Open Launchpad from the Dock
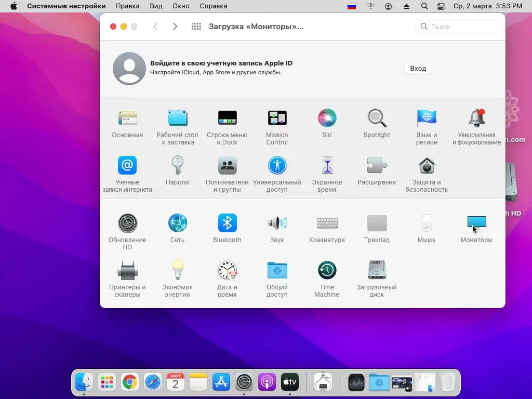The image size is (532, 399). pyautogui.click(x=107, y=382)
